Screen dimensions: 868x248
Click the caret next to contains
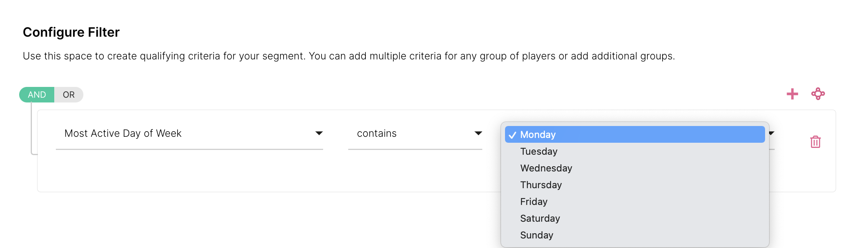478,133
